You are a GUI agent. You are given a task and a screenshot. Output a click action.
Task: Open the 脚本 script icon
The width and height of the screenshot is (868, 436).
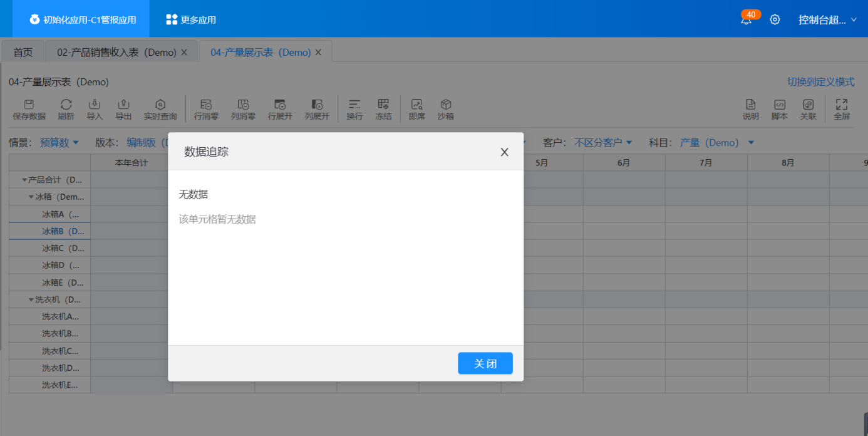[779, 105]
